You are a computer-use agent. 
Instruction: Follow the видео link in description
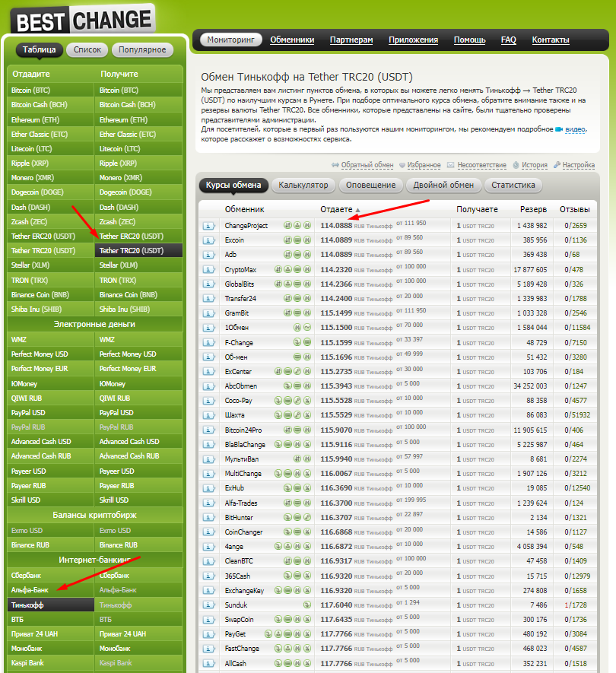tap(575, 129)
